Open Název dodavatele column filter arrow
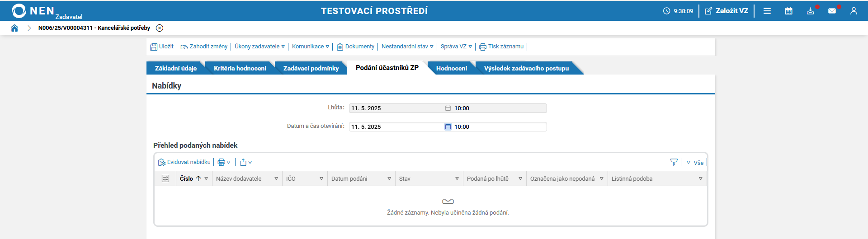Screen dimensions: 868x239 click(x=276, y=179)
